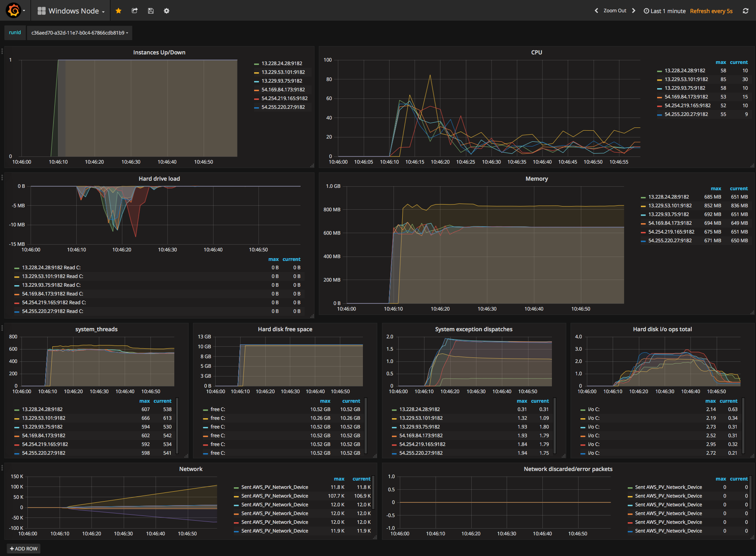
Task: Shift time range back with left chevron
Action: [596, 11]
